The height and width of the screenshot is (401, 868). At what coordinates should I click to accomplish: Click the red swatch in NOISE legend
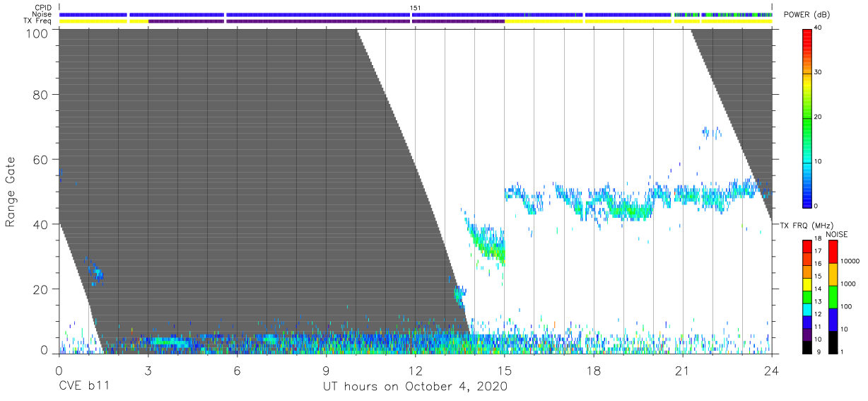click(x=832, y=251)
